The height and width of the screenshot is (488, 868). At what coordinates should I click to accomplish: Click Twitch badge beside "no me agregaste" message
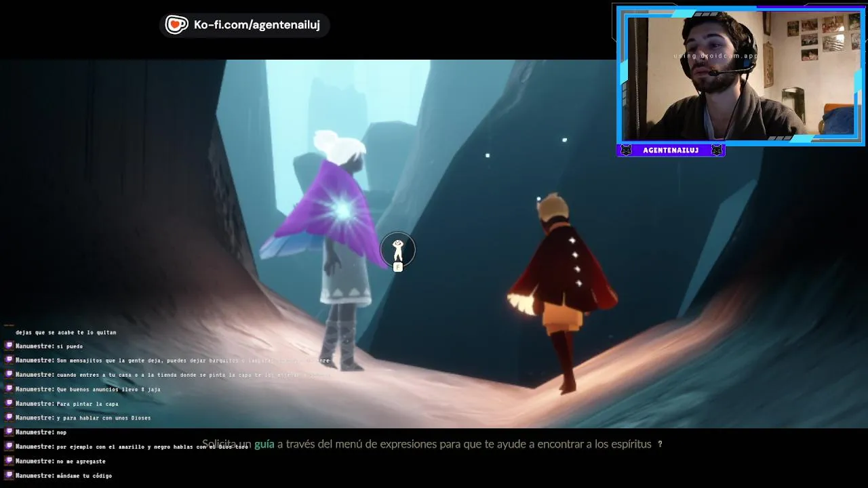9,461
